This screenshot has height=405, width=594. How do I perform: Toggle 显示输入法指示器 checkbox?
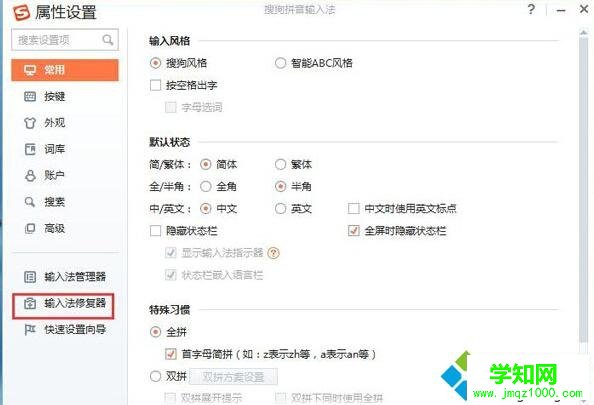(171, 253)
